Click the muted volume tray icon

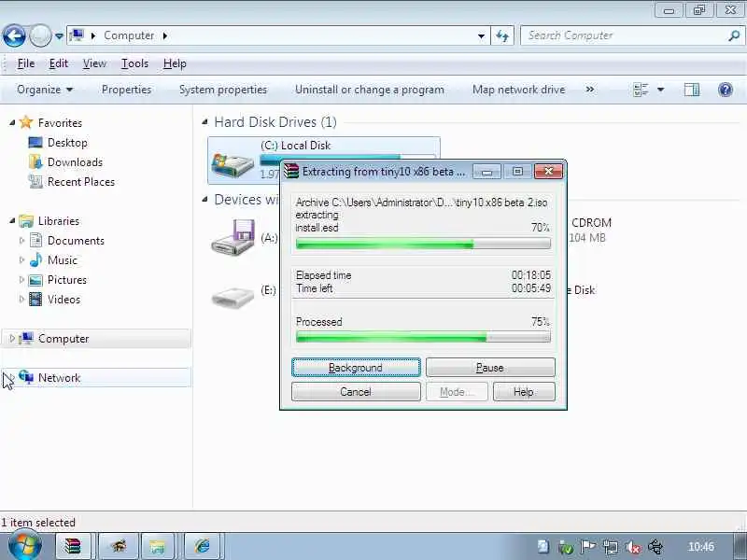point(633,547)
